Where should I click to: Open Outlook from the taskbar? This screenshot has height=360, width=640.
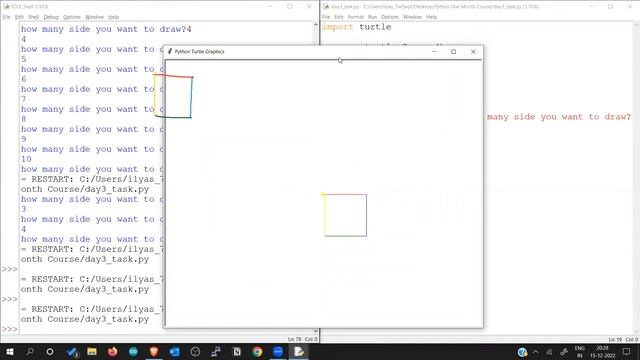point(175,351)
